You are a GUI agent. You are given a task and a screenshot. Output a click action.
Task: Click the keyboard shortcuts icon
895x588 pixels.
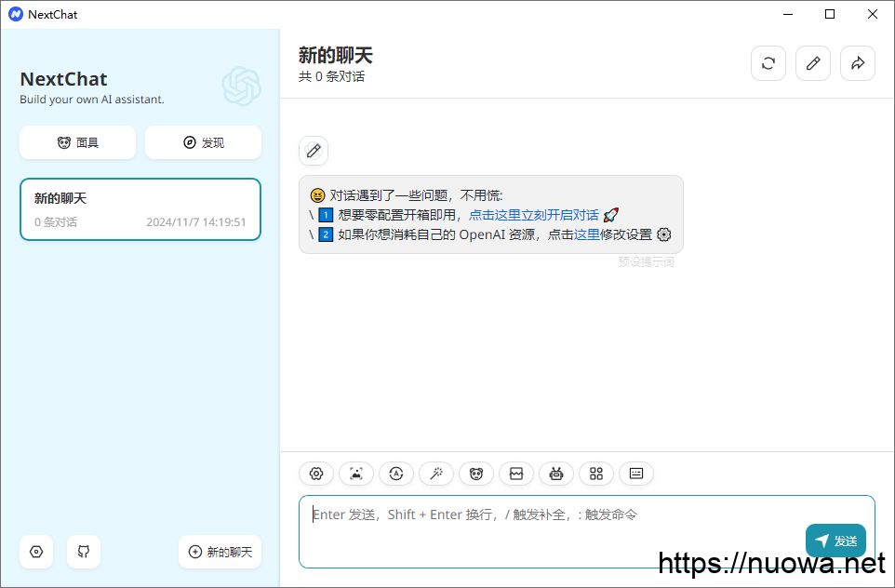636,474
